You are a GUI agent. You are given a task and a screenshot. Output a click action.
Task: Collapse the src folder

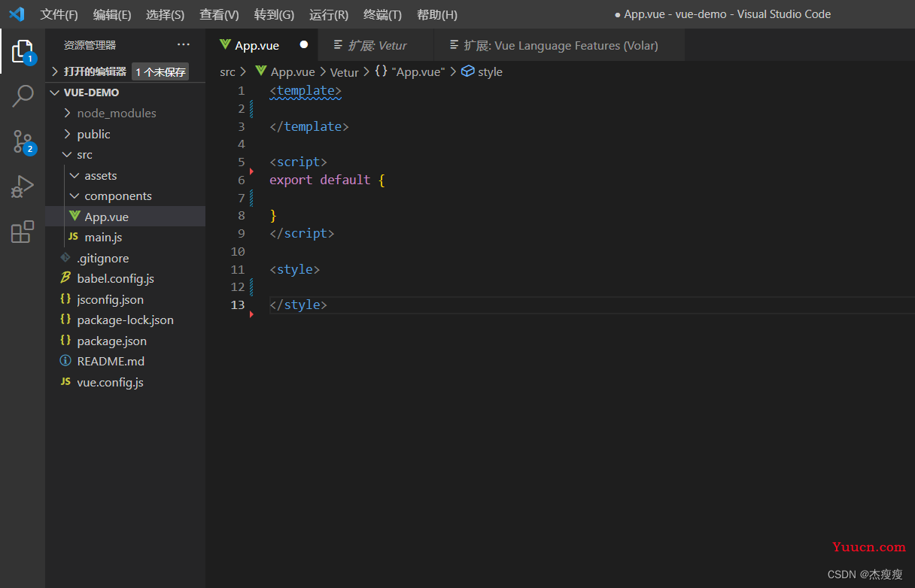click(x=125, y=154)
